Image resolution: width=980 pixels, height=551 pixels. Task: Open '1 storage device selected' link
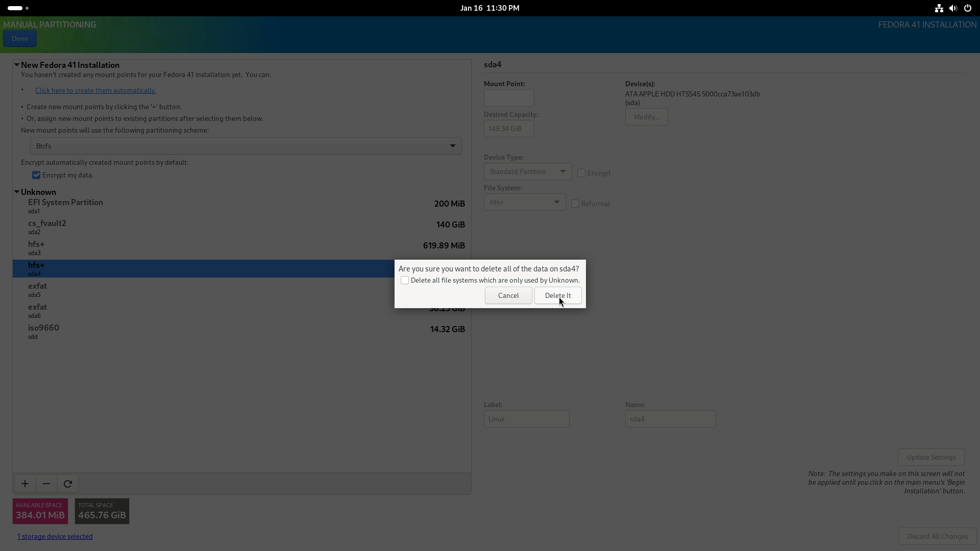55,536
